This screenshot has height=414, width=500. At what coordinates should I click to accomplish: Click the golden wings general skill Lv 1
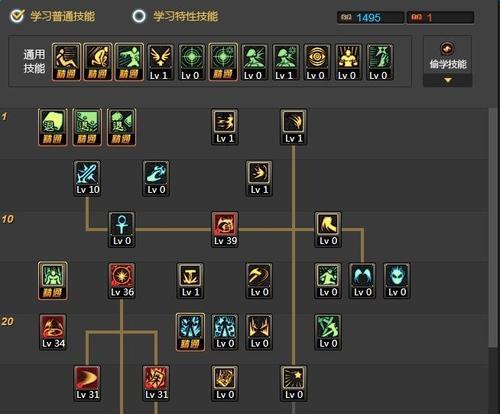pos(160,62)
